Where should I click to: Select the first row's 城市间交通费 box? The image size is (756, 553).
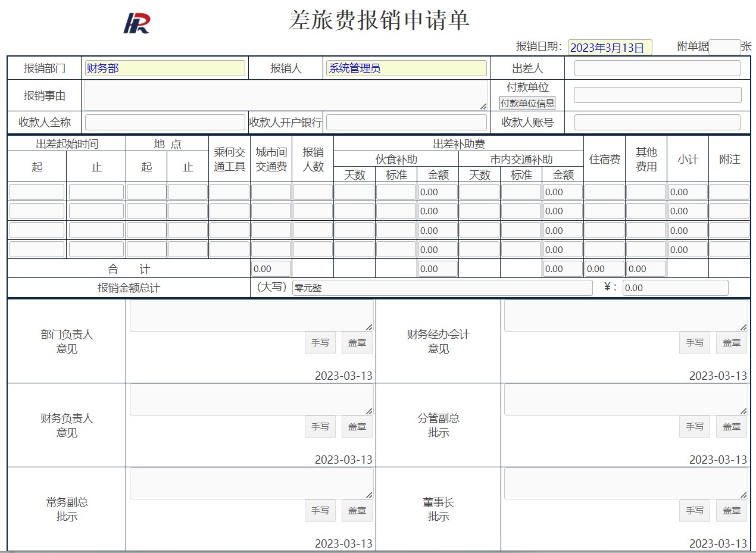pos(271,192)
